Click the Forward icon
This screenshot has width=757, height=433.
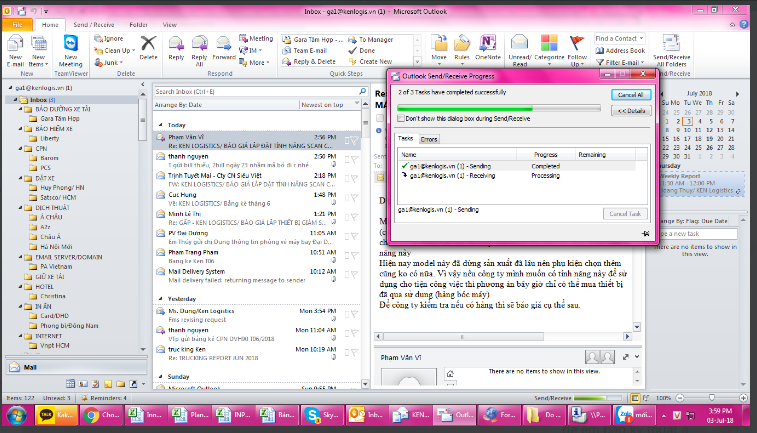[224, 43]
